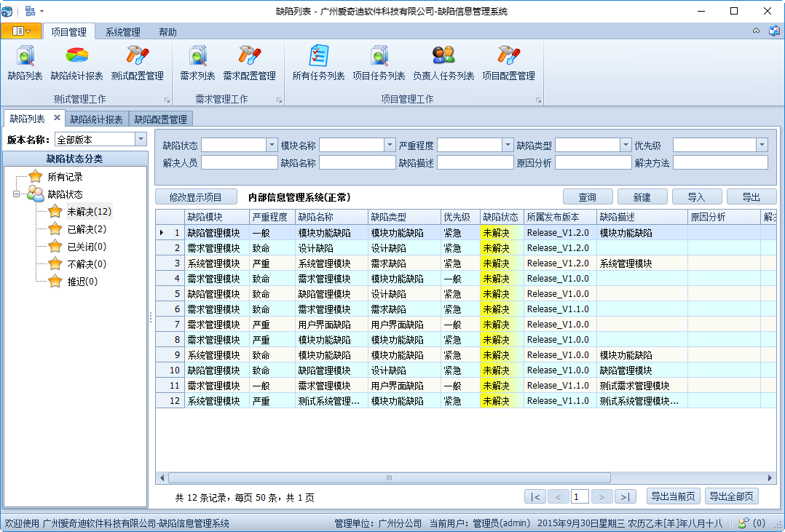The image size is (785, 532).
Task: Expand the 版本名称 dropdown
Action: 141,140
